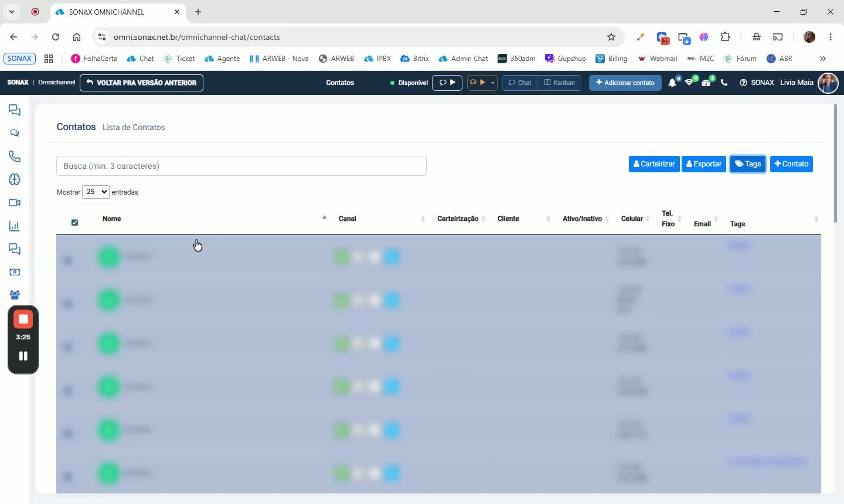Toggle the second contact row checkbox
The width and height of the screenshot is (844, 504).
(67, 304)
